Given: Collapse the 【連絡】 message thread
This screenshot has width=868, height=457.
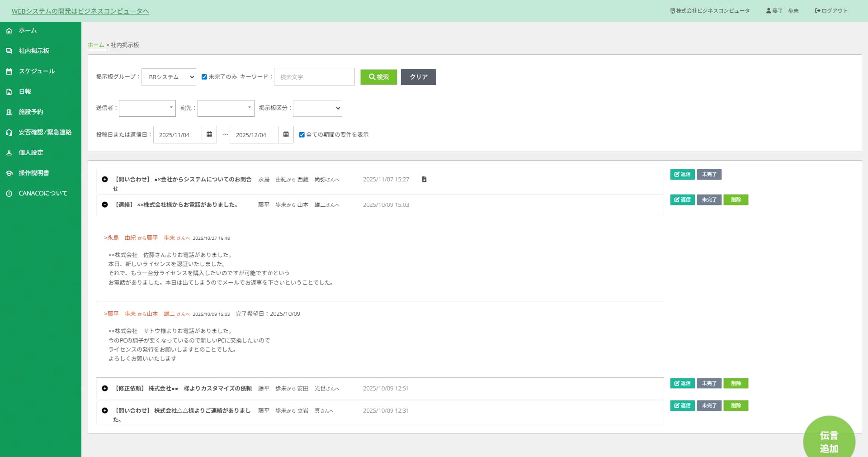Looking at the screenshot, I should (x=105, y=205).
